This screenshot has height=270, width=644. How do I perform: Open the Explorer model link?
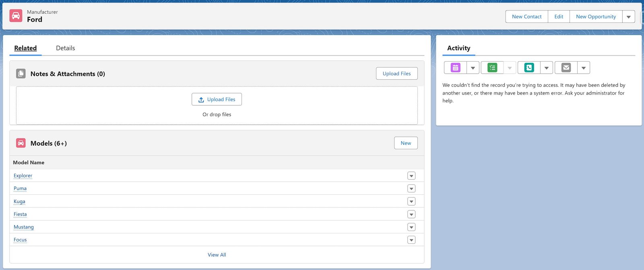(23, 175)
